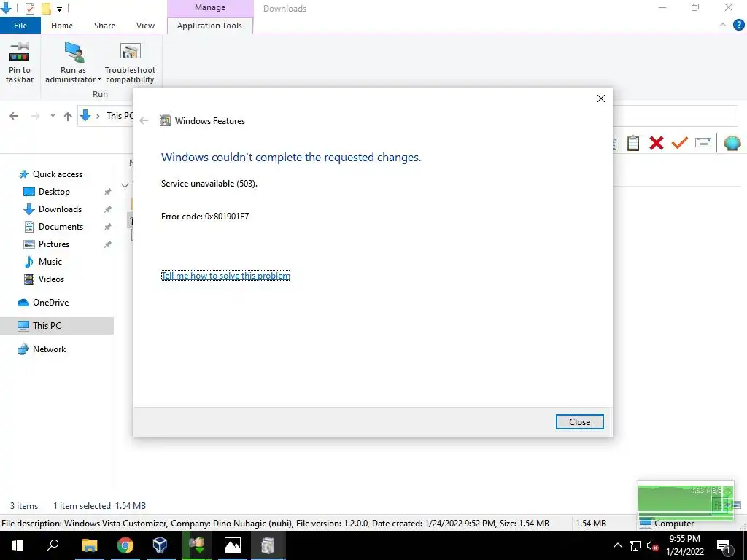Screen dimensions: 747x560
Task: Show hidden system tray icons
Action: tap(617, 545)
